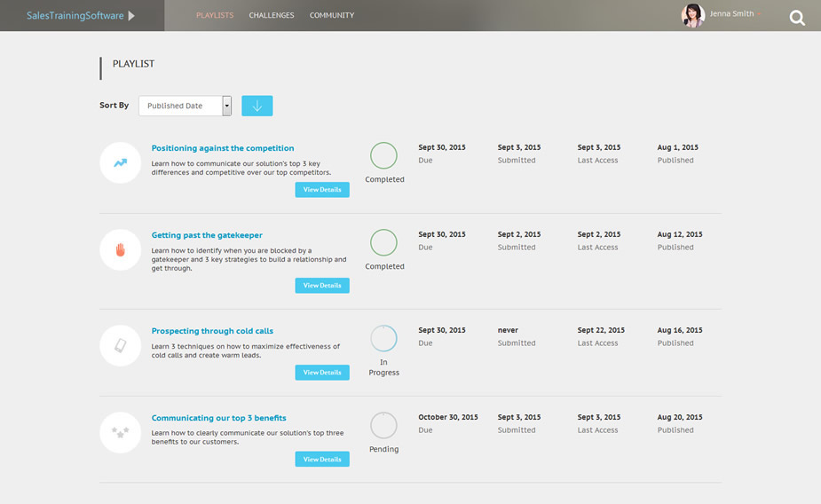View Details for Prospecting through cold calls
Image resolution: width=821 pixels, height=504 pixels.
pyautogui.click(x=322, y=372)
